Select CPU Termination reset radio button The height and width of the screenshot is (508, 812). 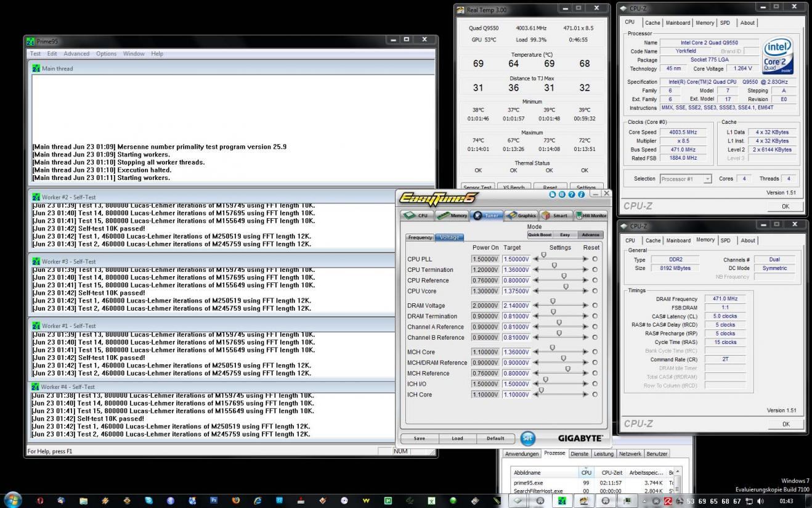tap(595, 270)
